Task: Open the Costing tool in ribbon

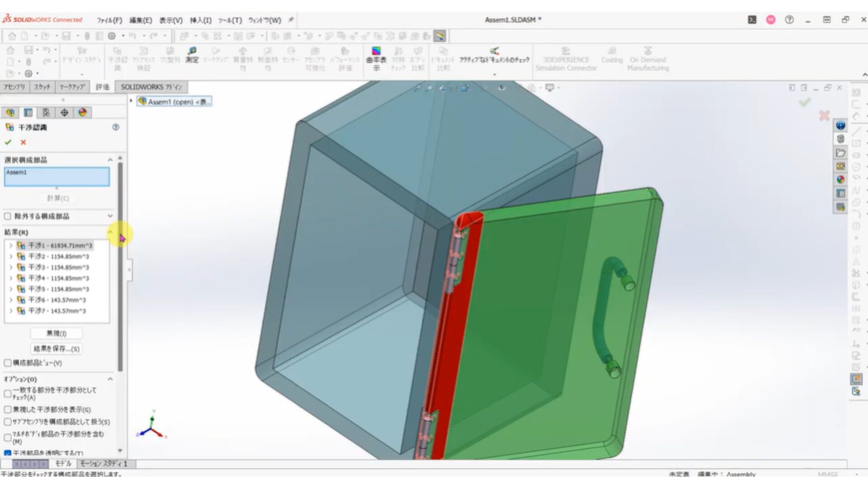Action: [x=612, y=55]
